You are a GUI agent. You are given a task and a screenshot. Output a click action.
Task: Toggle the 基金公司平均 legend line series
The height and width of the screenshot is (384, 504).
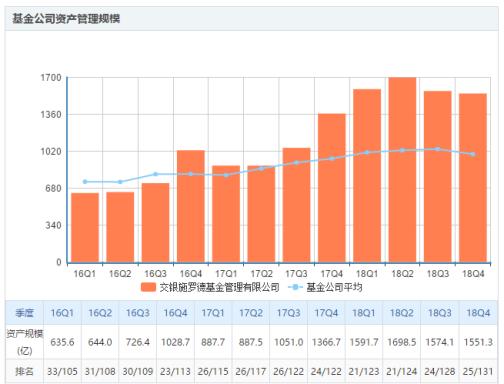click(325, 287)
